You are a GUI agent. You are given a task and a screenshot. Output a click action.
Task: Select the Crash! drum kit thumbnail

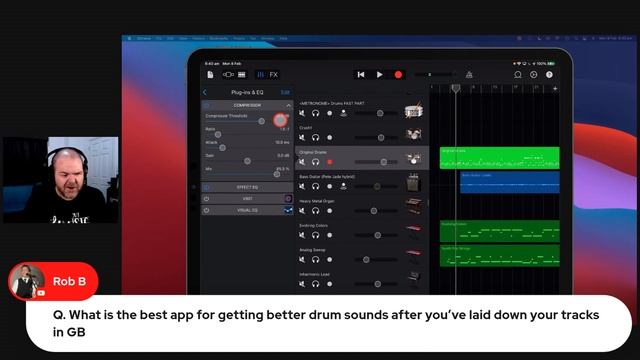(x=413, y=134)
